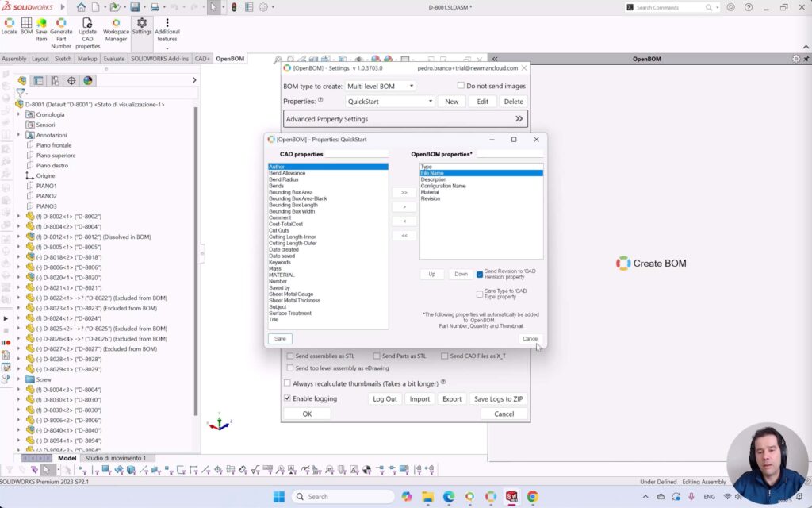Open Additional features menu
Viewport: 812px width, 508px height.
click(167, 30)
